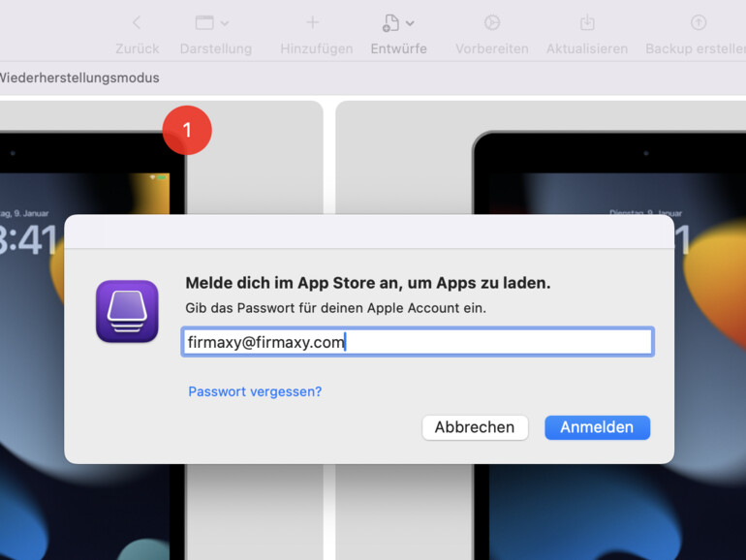Click the Hinzufügen toolbar label

click(x=317, y=48)
